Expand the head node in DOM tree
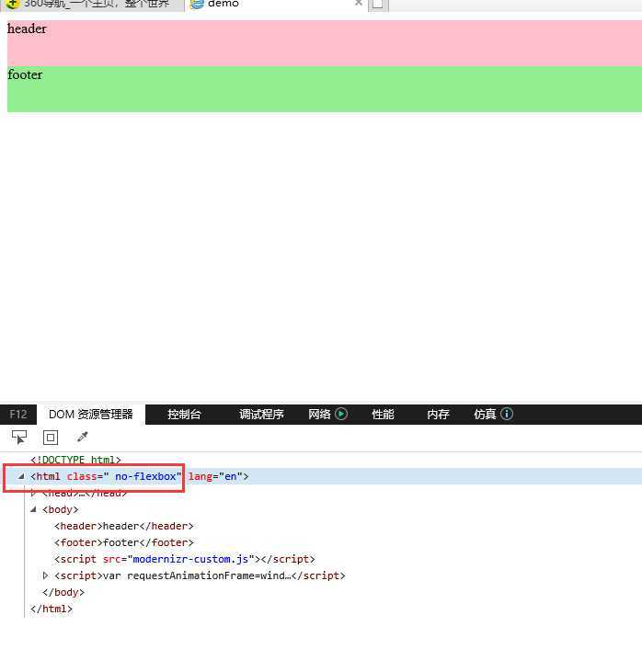The image size is (642, 672). point(33,493)
